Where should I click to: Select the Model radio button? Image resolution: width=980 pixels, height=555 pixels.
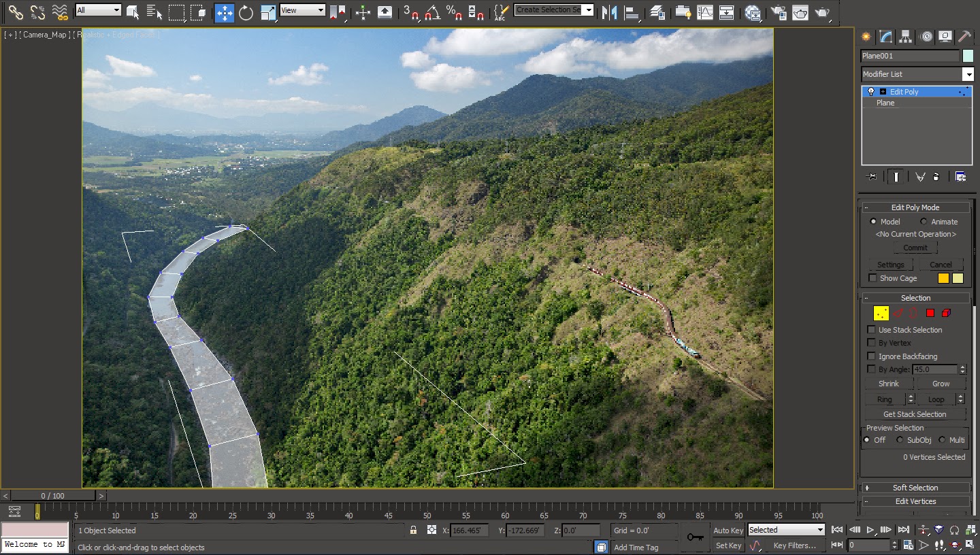pos(873,222)
